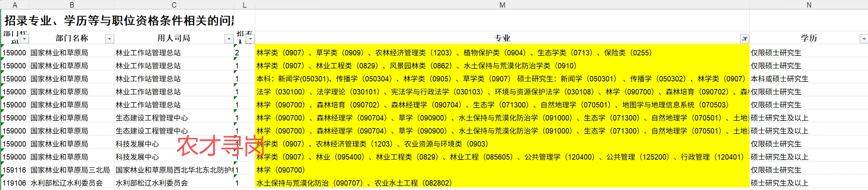Select 硕士研究生及以上 in the 119106 row
868x190 pixels.
coord(809,183)
